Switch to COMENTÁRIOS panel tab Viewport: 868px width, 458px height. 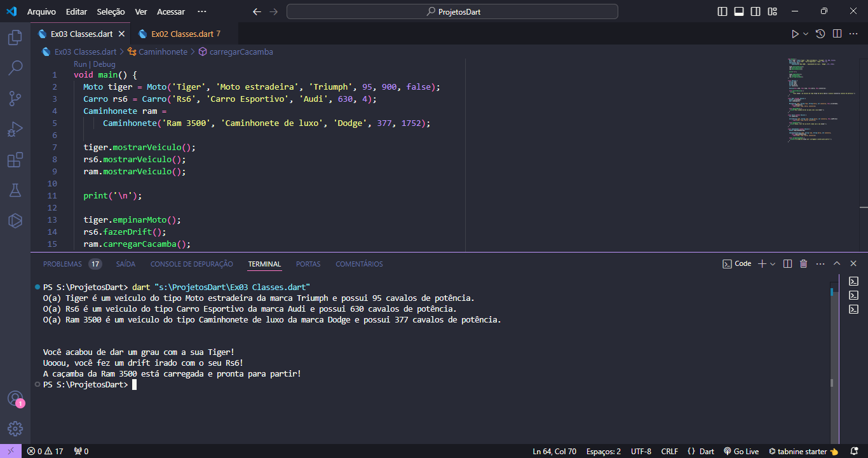[x=359, y=264]
